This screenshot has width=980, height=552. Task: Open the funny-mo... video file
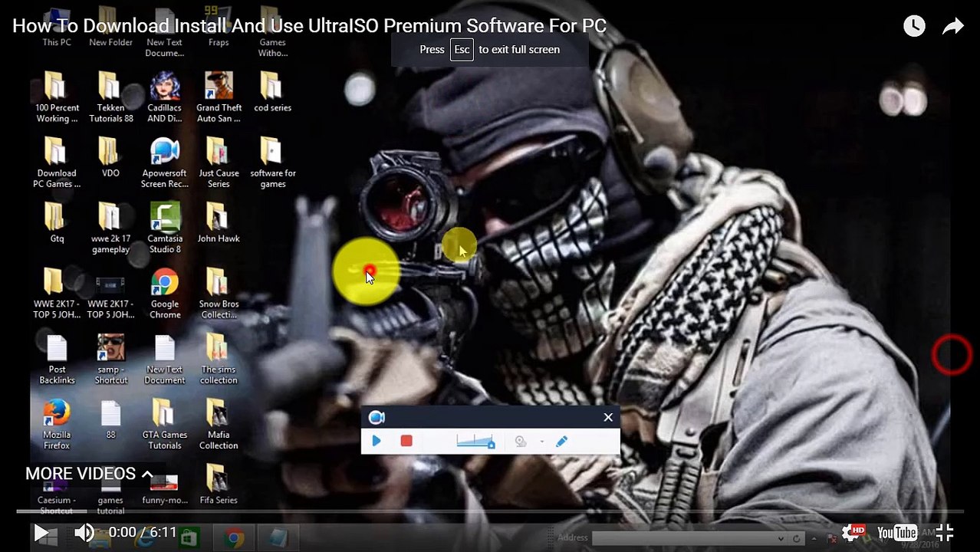click(x=164, y=489)
